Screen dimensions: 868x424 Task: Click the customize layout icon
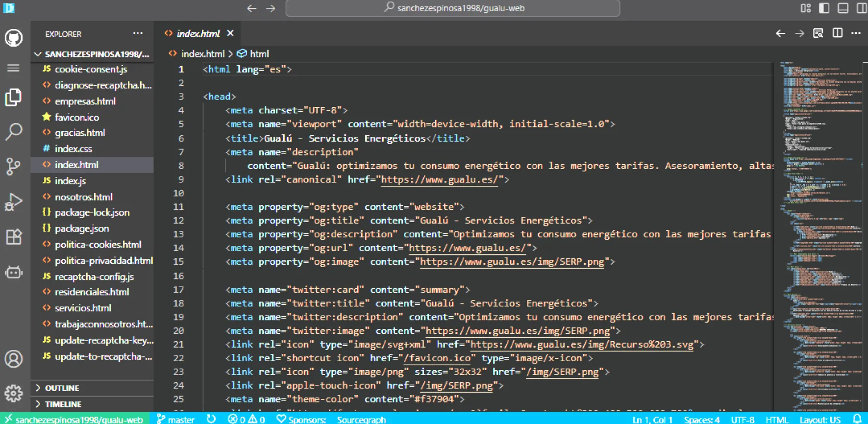[806, 8]
